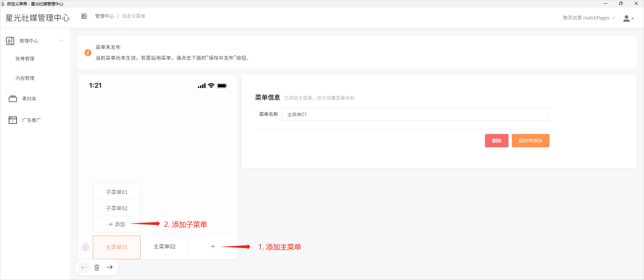The width and height of the screenshot is (644, 280).
Task: Delete selected menu using trash icon
Action: [97, 267]
